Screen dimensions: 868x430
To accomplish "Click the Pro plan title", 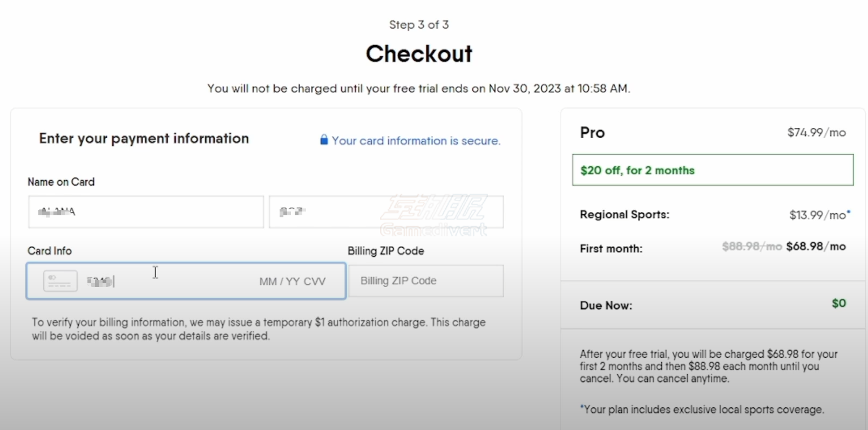I will coord(592,133).
